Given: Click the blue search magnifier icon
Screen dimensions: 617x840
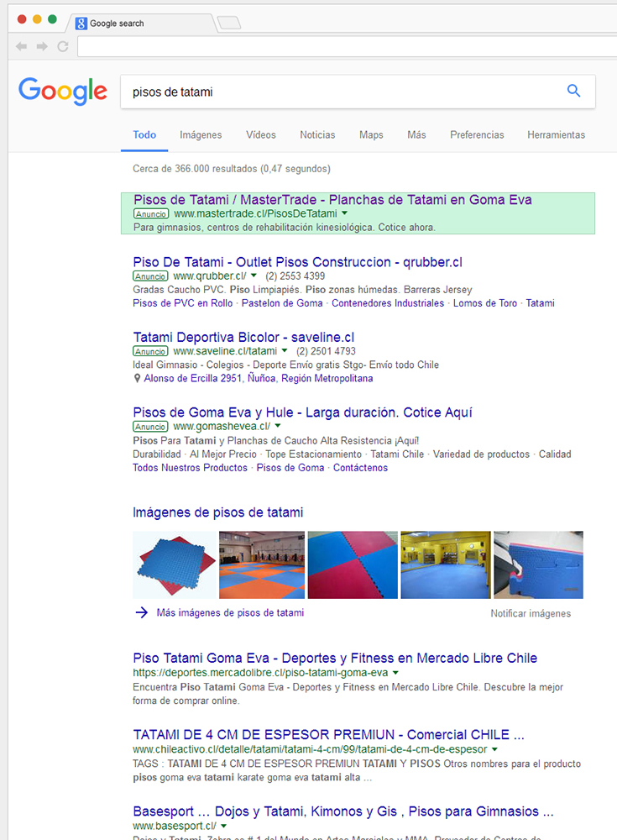Looking at the screenshot, I should coord(573,91).
